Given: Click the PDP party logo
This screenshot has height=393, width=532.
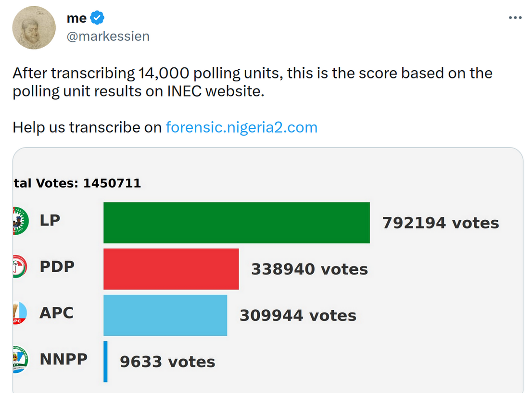Looking at the screenshot, I should pyautogui.click(x=20, y=267).
